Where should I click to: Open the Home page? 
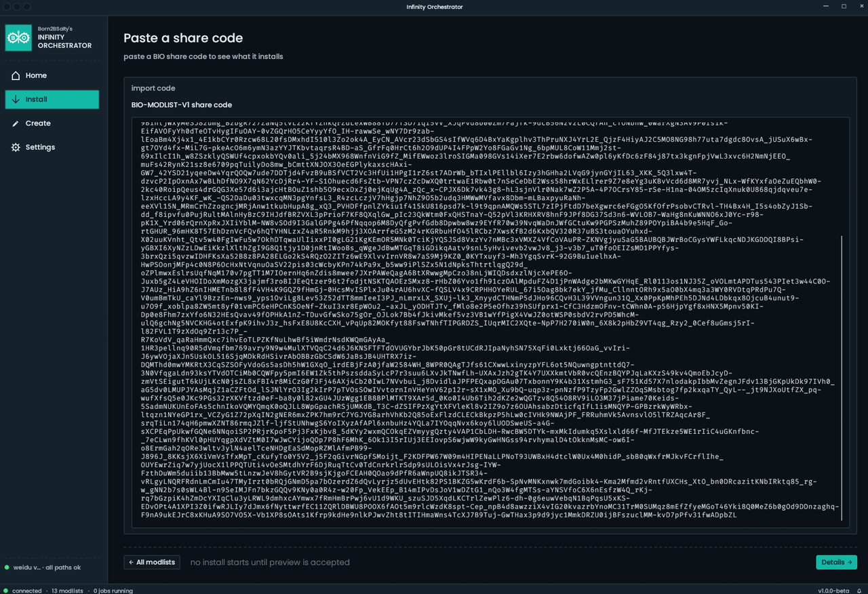tap(52, 75)
